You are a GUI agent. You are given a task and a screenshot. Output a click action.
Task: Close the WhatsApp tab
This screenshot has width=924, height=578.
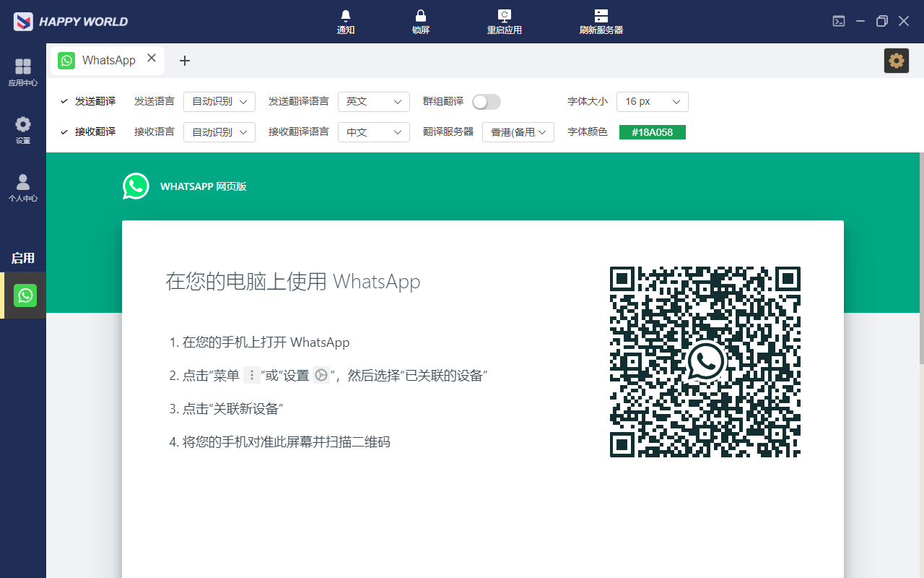click(152, 59)
